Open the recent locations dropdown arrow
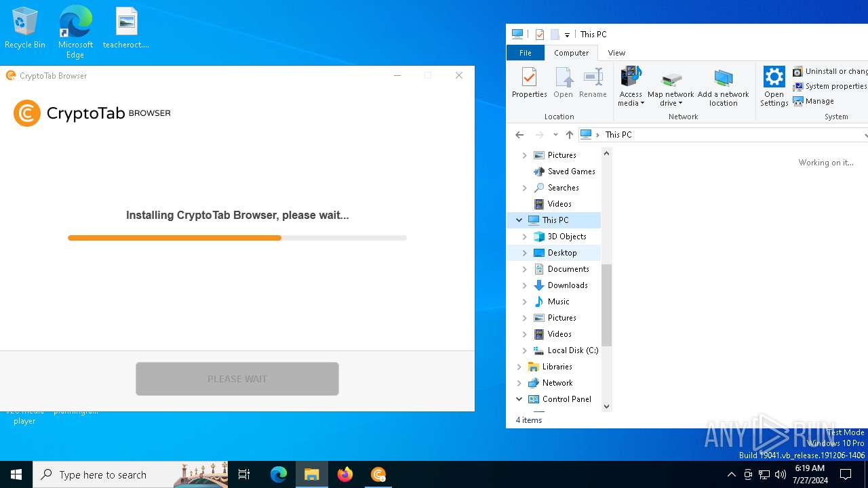The width and height of the screenshot is (868, 488). (555, 135)
